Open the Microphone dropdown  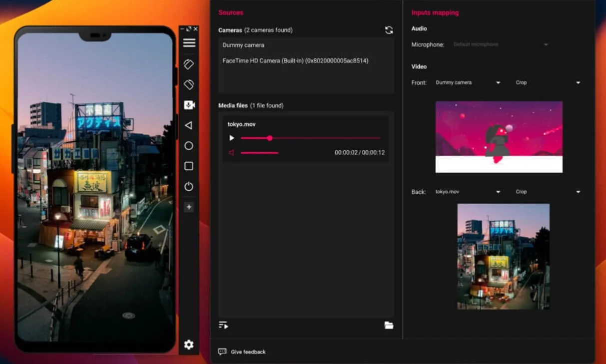coord(500,44)
